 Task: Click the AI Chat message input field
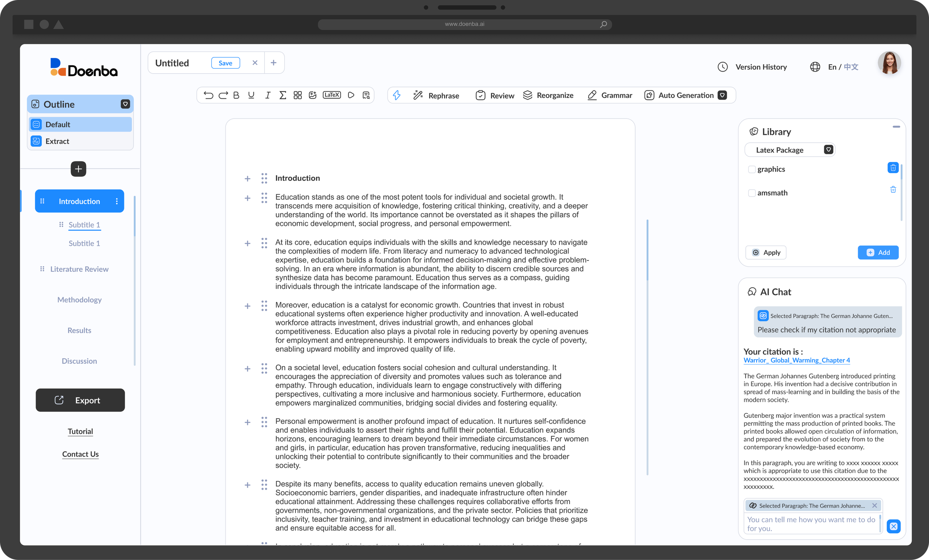click(x=811, y=524)
